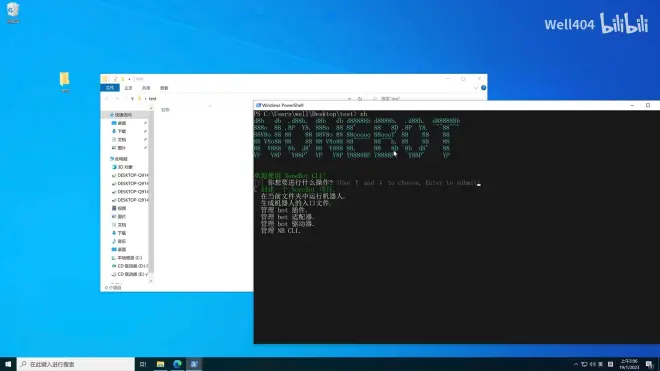Go up one folder level in Explorer
660x371 pixels.
[x=132, y=99]
